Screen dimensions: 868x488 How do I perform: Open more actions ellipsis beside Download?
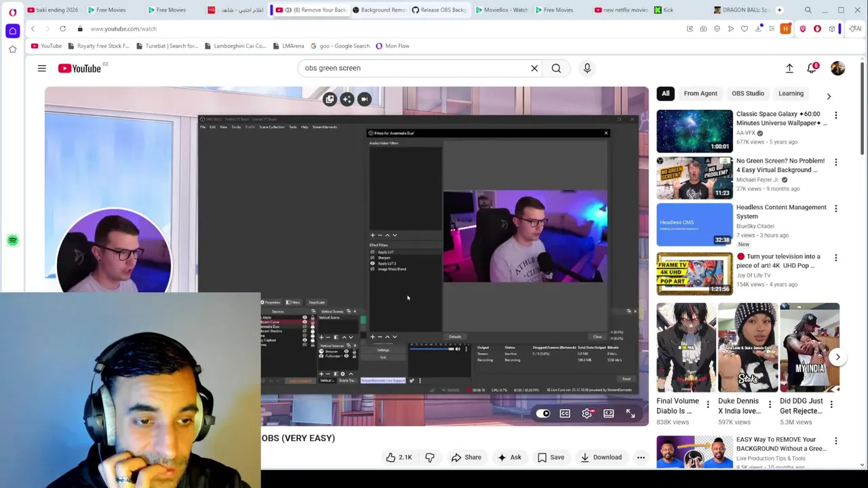(x=641, y=457)
